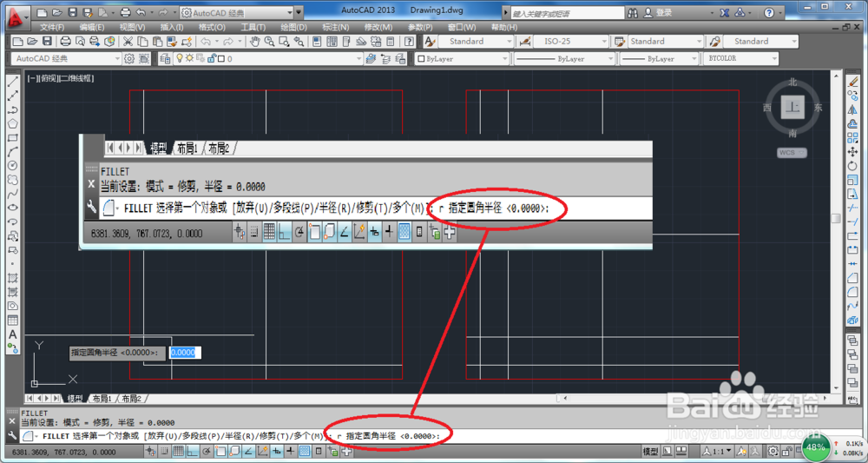
Task: Open the BYCOLOR plot style dropdown
Action: [x=740, y=58]
